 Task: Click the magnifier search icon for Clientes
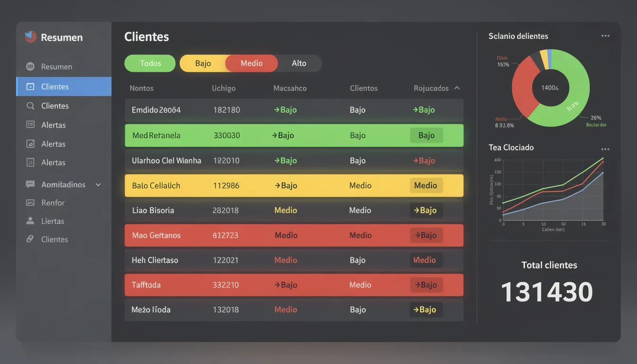pyautogui.click(x=30, y=106)
